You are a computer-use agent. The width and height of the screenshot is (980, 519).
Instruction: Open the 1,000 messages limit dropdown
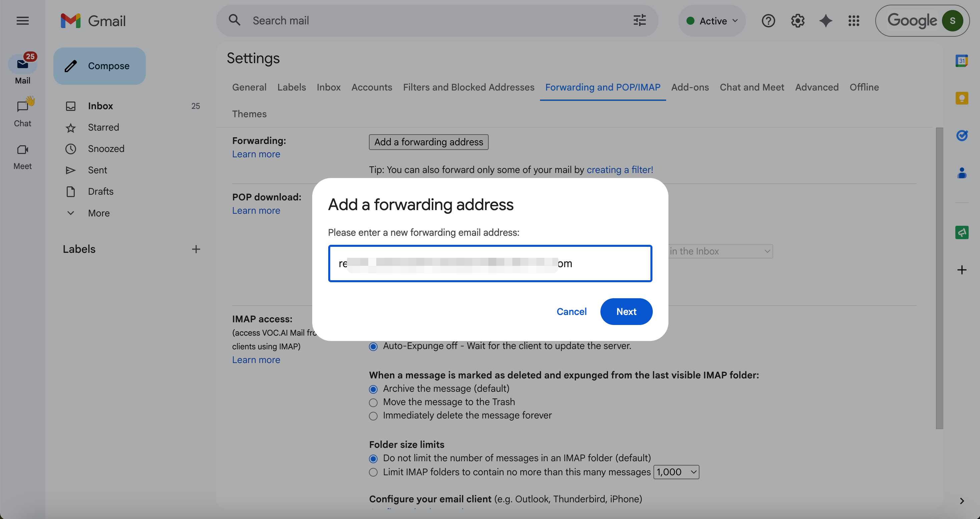pyautogui.click(x=676, y=472)
